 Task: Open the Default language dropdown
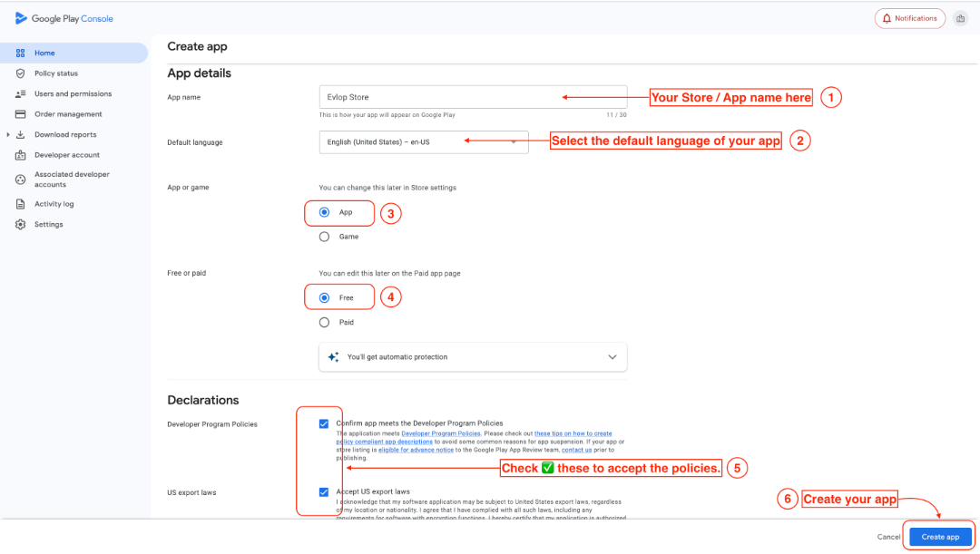[424, 142]
